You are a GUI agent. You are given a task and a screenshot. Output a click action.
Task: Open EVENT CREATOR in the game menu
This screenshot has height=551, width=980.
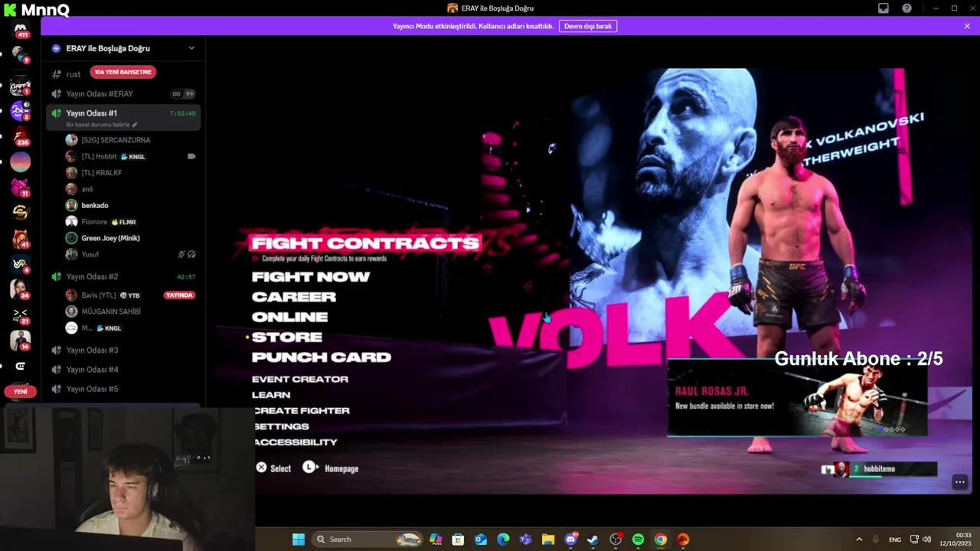pos(300,379)
